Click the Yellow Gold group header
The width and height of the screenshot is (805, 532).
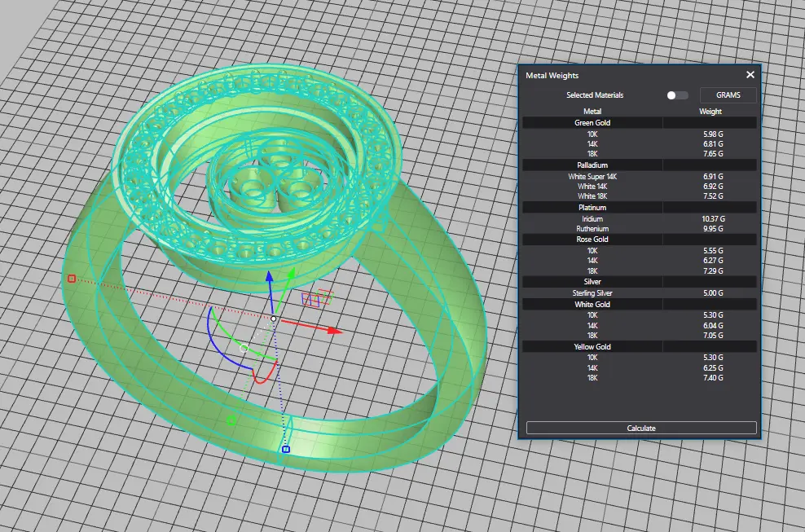coord(592,347)
